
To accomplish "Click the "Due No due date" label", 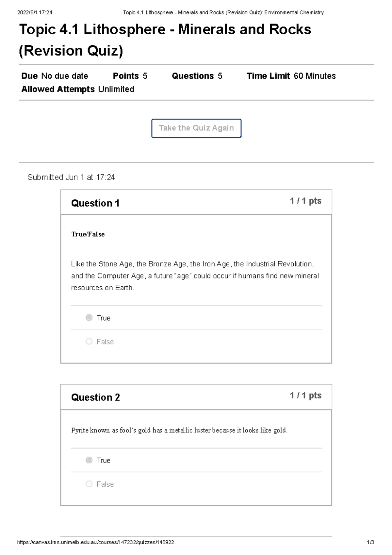I will (x=55, y=76).
